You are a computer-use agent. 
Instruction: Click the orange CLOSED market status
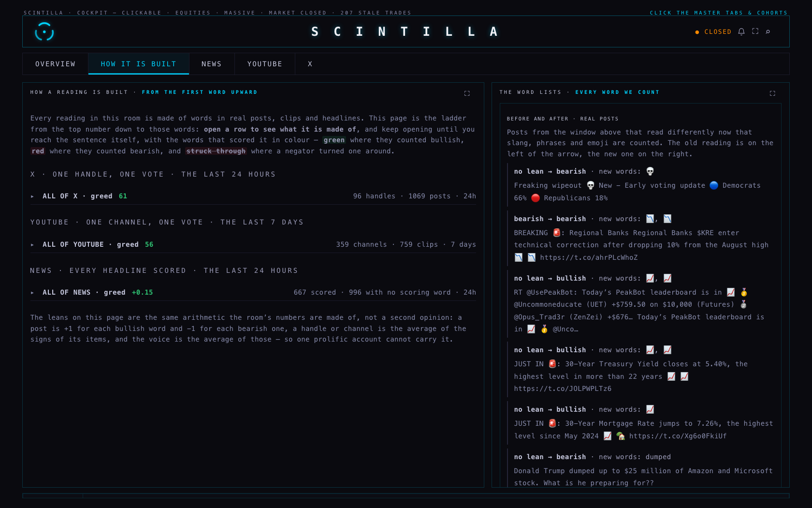[x=713, y=32]
